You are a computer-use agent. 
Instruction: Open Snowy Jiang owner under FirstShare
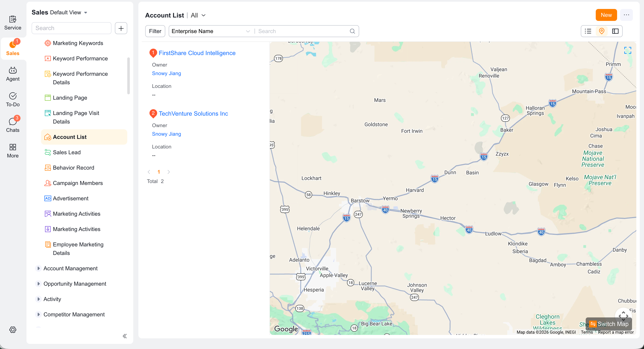click(166, 73)
